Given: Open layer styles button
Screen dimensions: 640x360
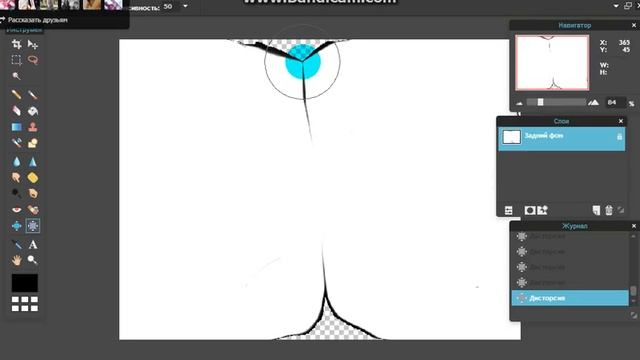Looking at the screenshot, I should [x=542, y=210].
